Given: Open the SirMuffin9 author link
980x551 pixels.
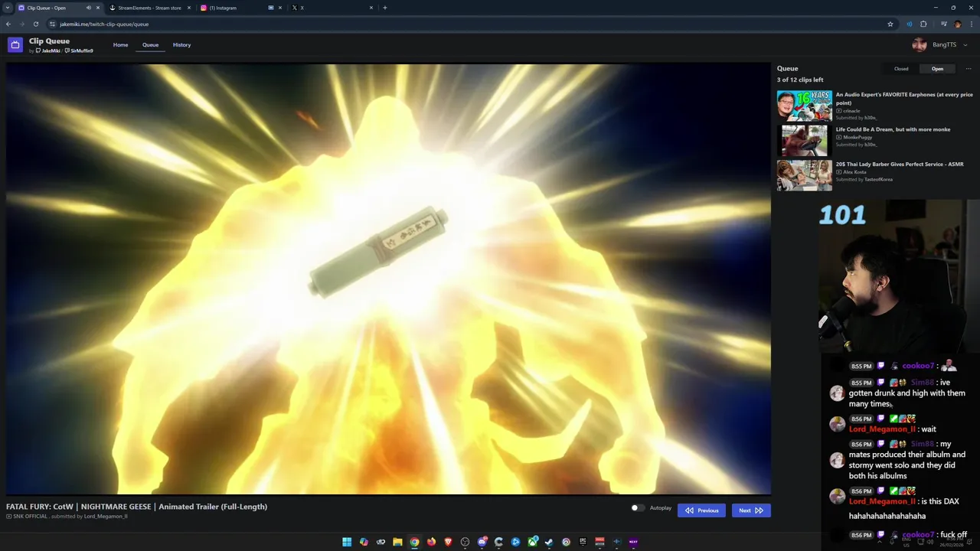Looking at the screenshot, I should pyautogui.click(x=80, y=51).
